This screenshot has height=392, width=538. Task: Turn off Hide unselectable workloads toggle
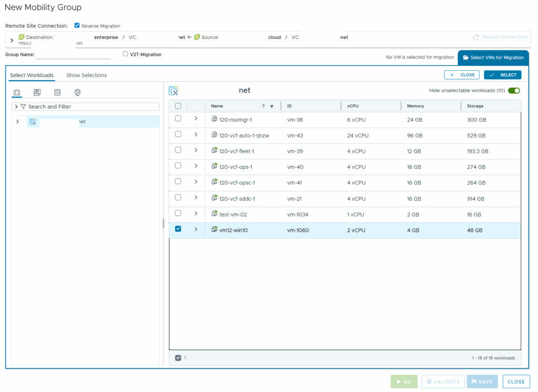tap(513, 90)
